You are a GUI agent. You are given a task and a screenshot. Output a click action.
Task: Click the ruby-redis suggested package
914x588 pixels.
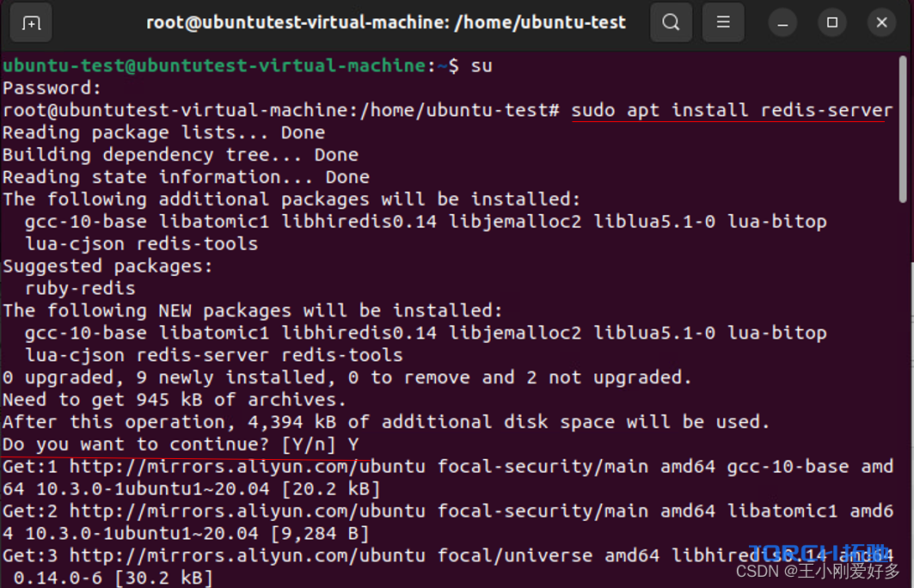pos(80,289)
